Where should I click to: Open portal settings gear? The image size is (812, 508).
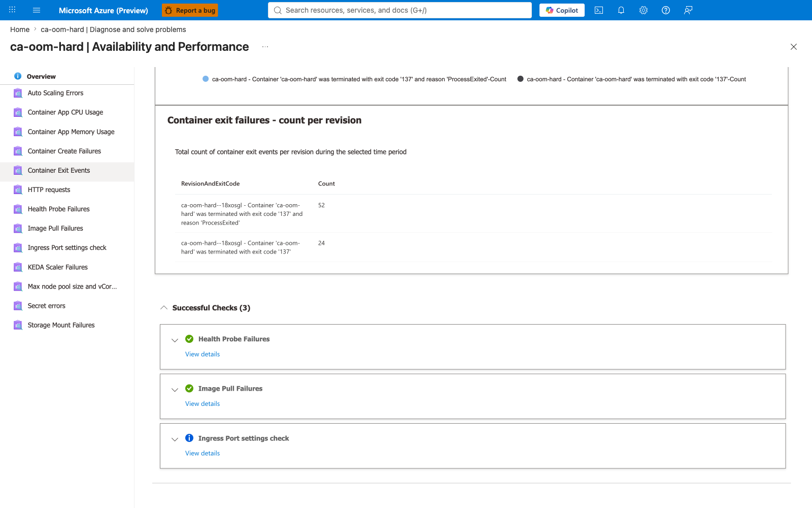point(644,10)
